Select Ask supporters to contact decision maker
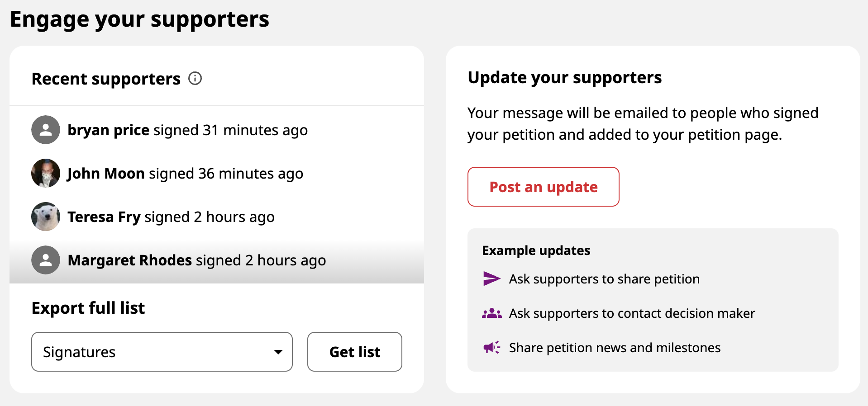Screen dimensions: 868x406 [x=632, y=313]
